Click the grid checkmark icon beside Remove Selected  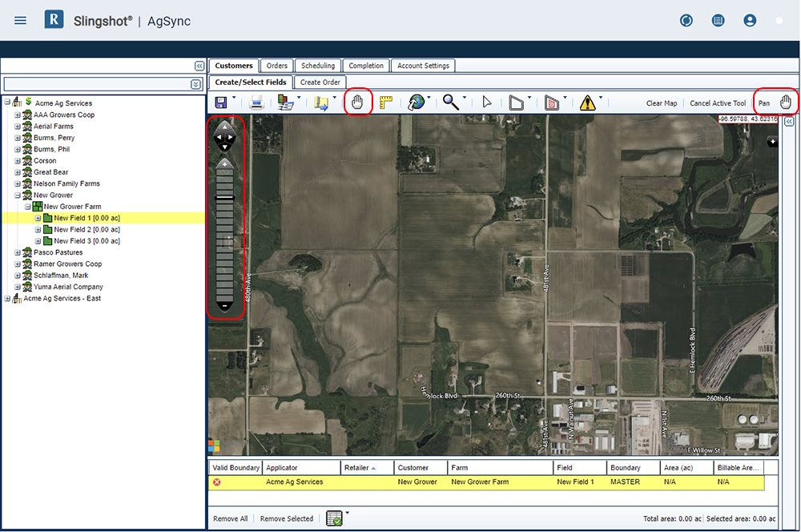tap(334, 518)
